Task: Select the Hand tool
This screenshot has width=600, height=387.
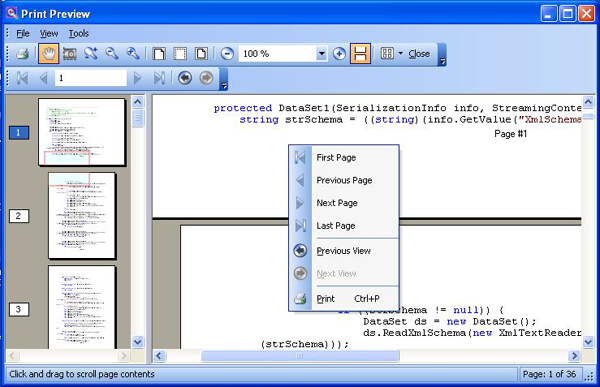Action: [x=48, y=54]
